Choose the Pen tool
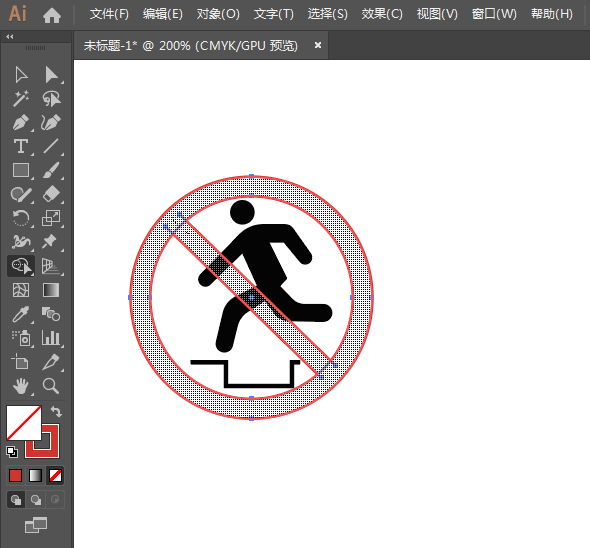590x548 pixels. coord(21,123)
